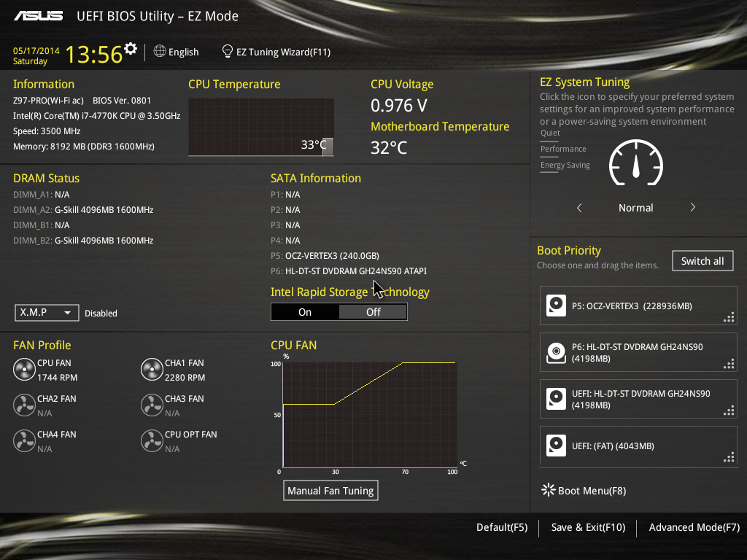The width and height of the screenshot is (747, 560).
Task: Open Manual Fan Tuning
Action: (330, 491)
